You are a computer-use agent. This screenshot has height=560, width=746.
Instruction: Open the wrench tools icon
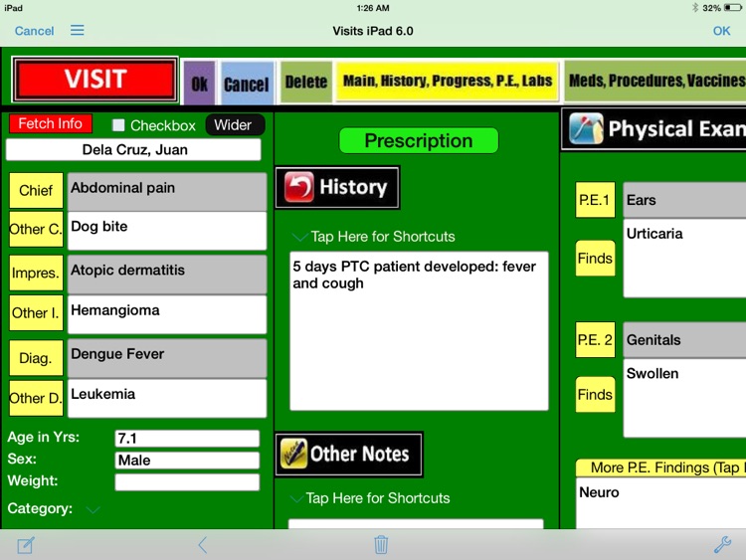click(x=722, y=544)
